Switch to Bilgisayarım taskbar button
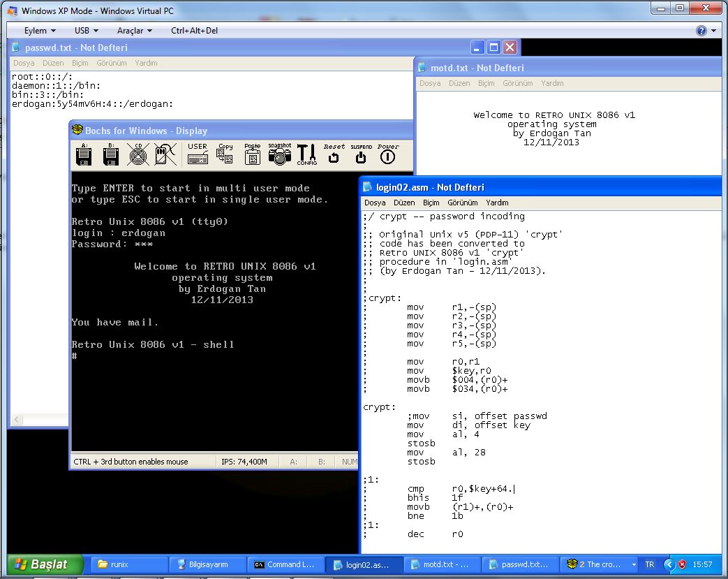 click(x=206, y=564)
